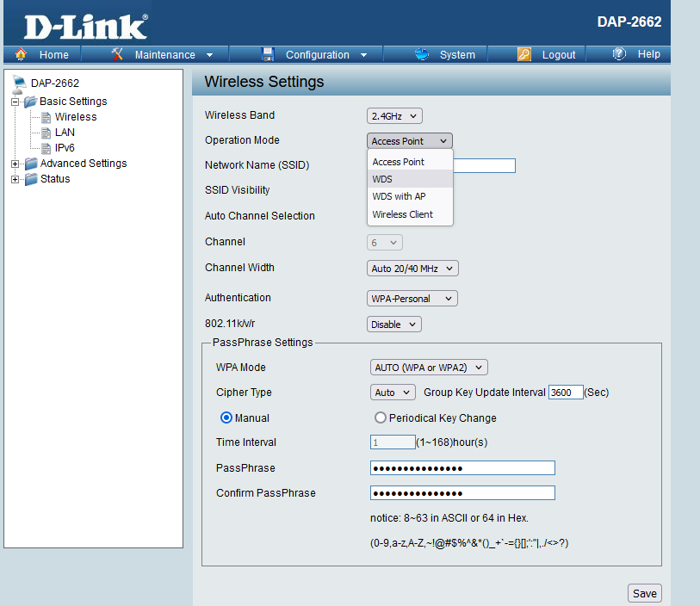Screen dimensions: 700x606
Task: Expand the Status tree node
Action: [x=15, y=179]
